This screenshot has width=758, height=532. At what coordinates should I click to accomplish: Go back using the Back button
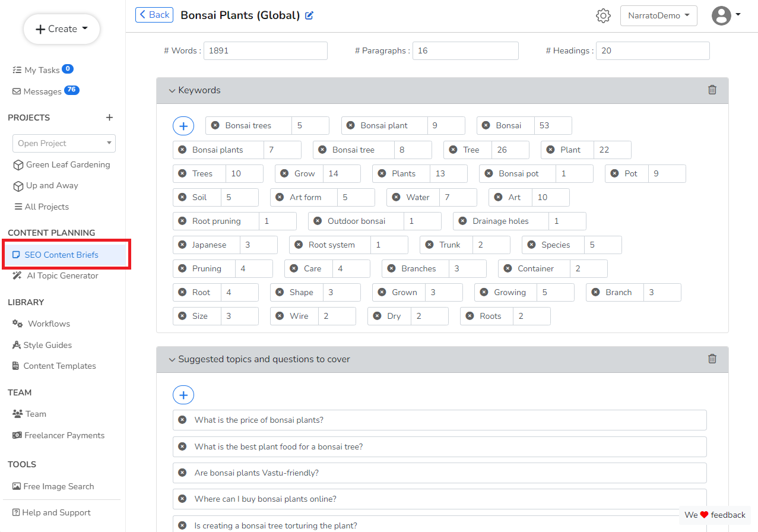pyautogui.click(x=154, y=15)
